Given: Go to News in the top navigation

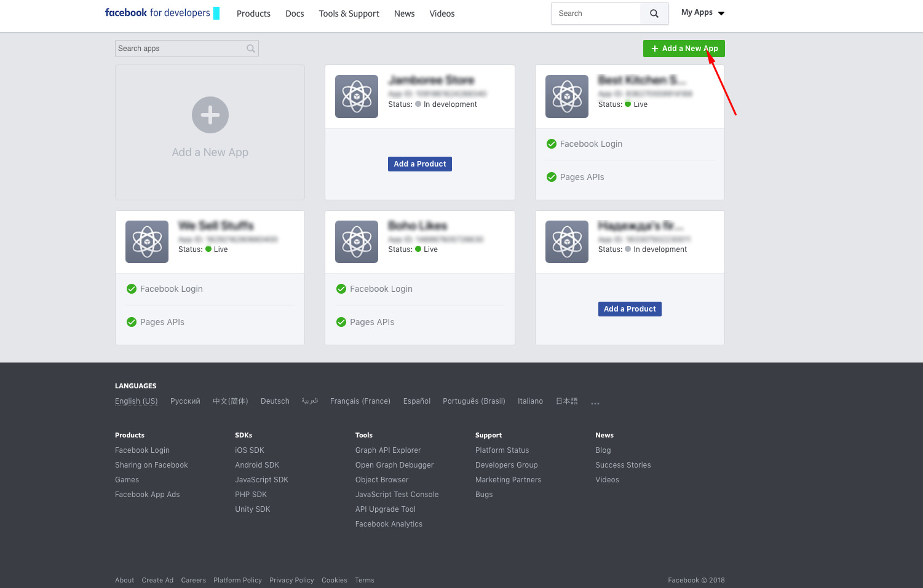Looking at the screenshot, I should pos(404,14).
